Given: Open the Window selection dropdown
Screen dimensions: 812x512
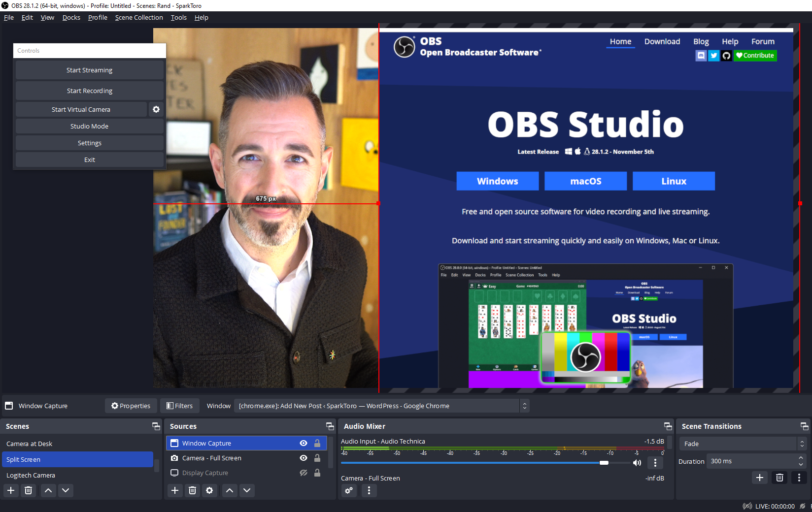Looking at the screenshot, I should (381, 406).
